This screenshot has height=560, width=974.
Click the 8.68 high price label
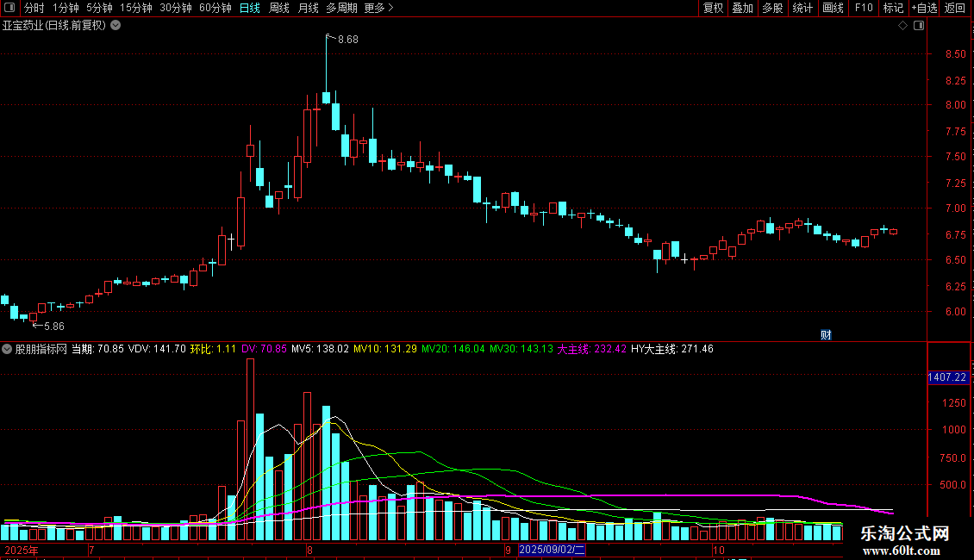coord(348,40)
